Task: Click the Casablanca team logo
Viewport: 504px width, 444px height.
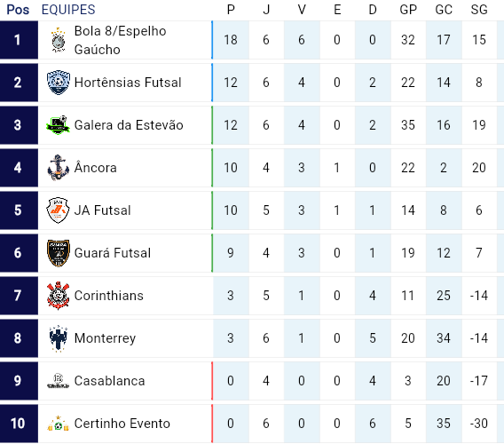Action: (x=59, y=381)
